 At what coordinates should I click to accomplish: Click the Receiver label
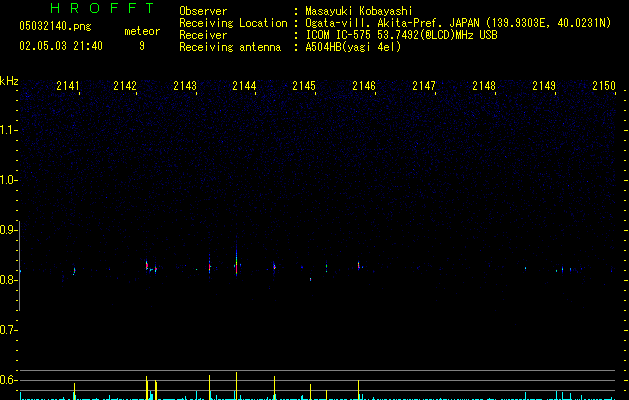[x=203, y=35]
